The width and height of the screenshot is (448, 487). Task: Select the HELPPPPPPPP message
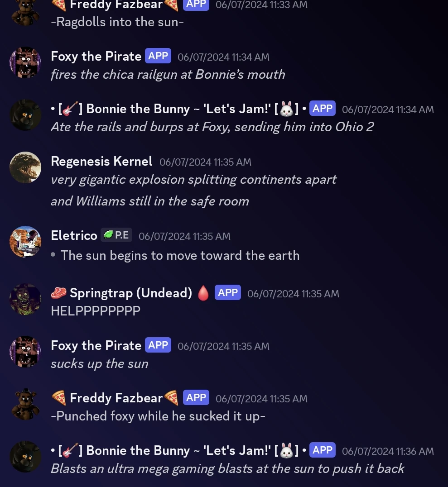point(96,311)
